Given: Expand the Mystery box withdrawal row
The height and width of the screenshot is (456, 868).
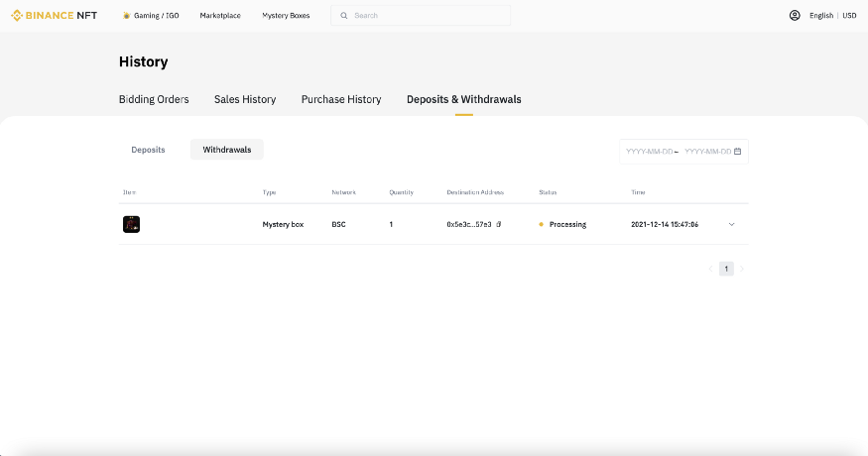Looking at the screenshot, I should click(x=732, y=224).
